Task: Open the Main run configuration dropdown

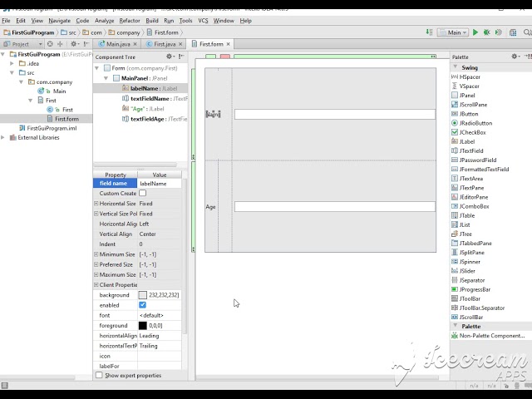Action: click(453, 32)
